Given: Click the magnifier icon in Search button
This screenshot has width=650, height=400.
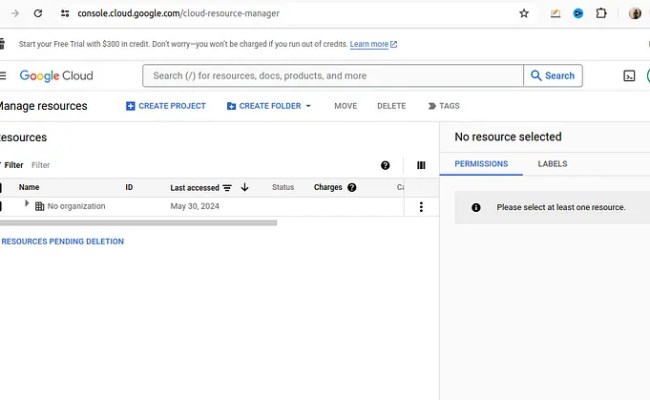Looking at the screenshot, I should point(536,75).
